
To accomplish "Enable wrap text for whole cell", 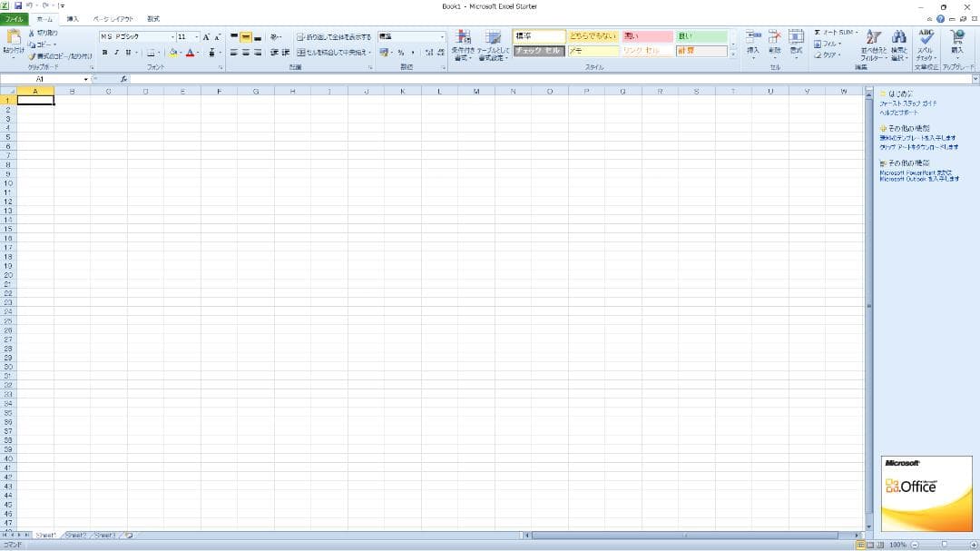I will (x=334, y=37).
